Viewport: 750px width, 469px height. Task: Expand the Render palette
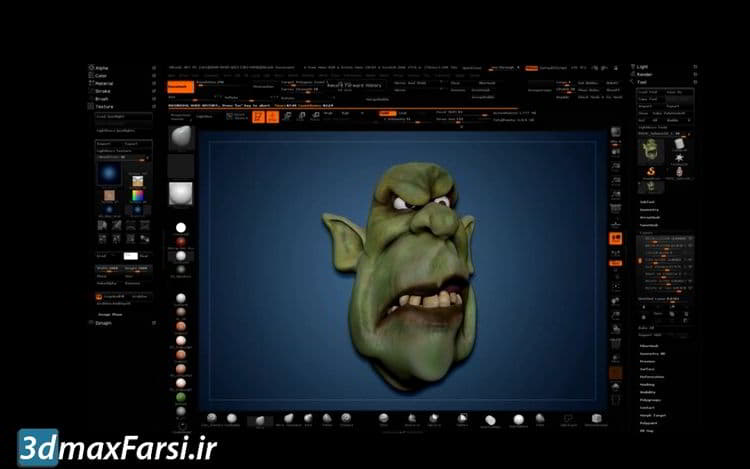click(644, 75)
